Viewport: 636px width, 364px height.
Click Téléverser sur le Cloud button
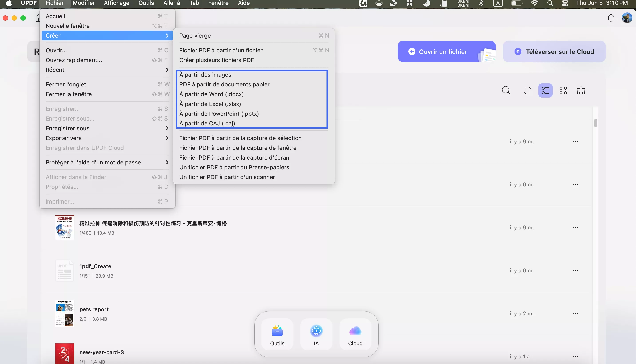554,51
